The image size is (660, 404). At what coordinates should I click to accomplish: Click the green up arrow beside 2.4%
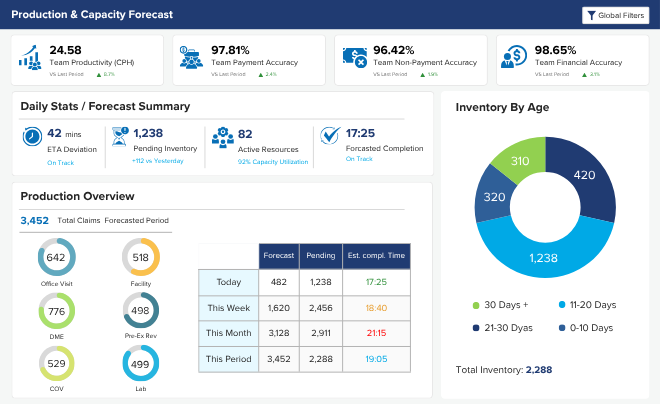pos(261,75)
